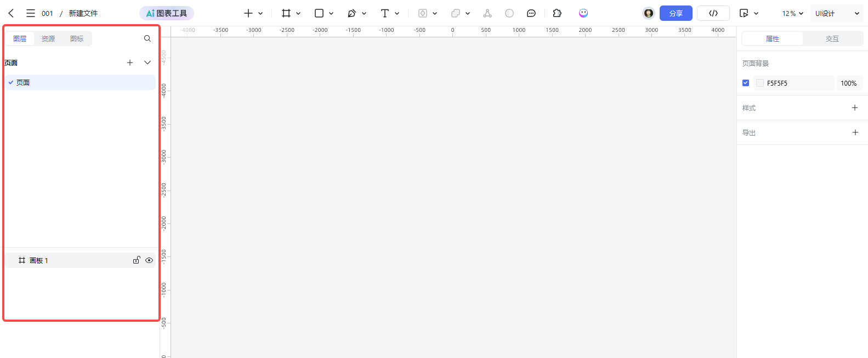Select the 页面 page row
The image size is (868, 358).
coord(81,82)
